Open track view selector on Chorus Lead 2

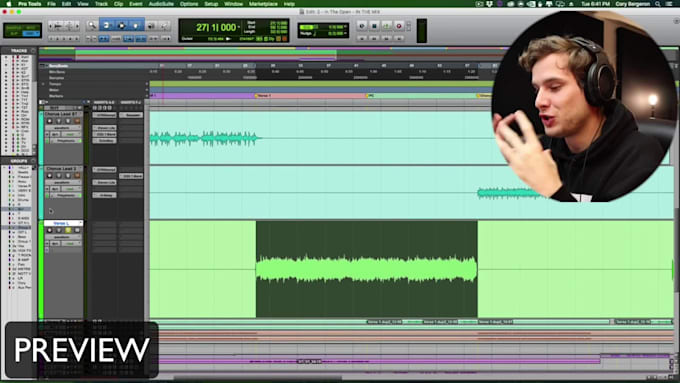pyautogui.click(x=63, y=183)
